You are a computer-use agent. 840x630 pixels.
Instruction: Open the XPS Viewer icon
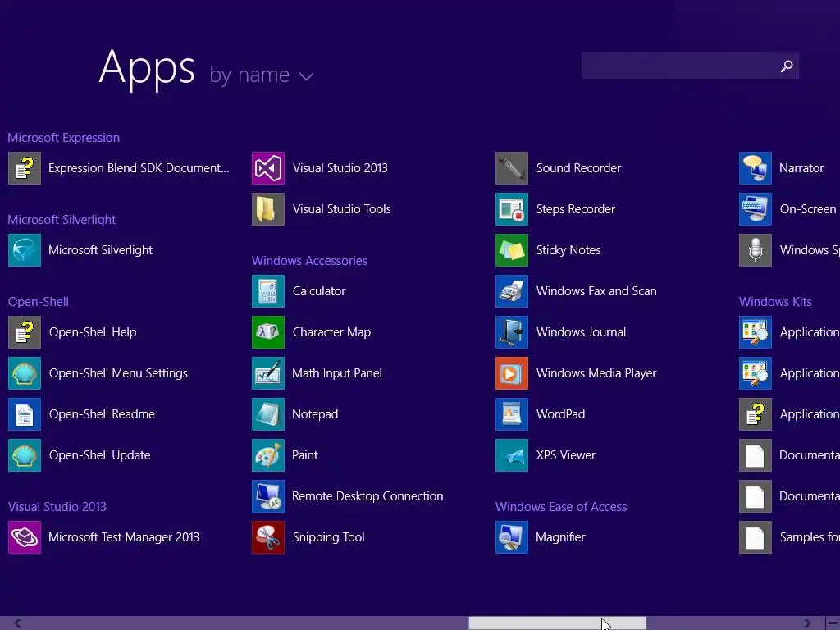click(x=512, y=455)
